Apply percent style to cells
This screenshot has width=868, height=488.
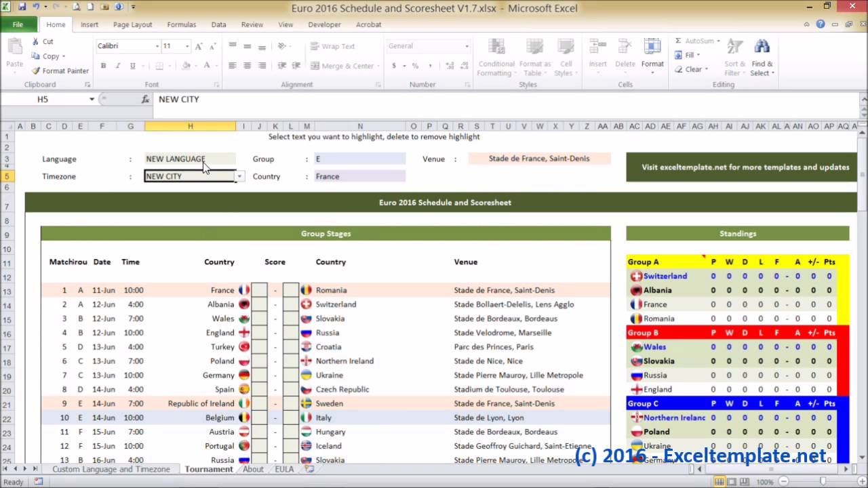415,66
